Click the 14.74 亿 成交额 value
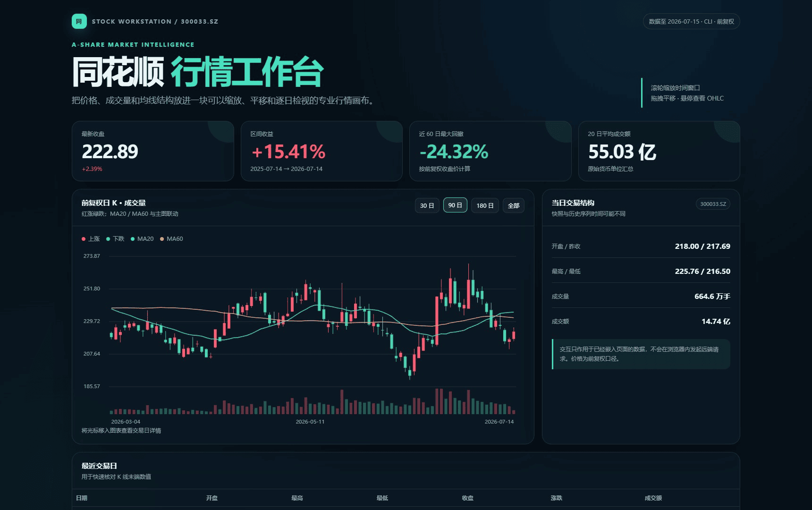Screen dimensions: 812x510 (716, 322)
